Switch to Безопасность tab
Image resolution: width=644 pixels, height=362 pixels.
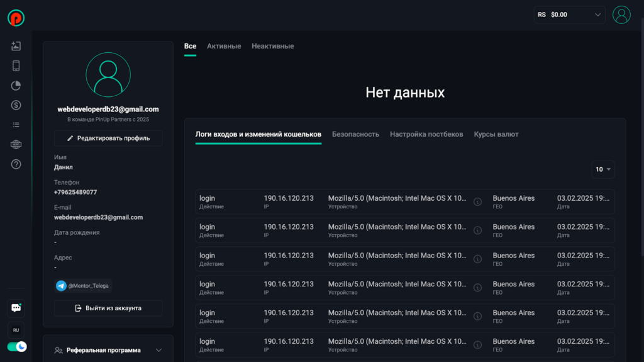click(x=356, y=135)
